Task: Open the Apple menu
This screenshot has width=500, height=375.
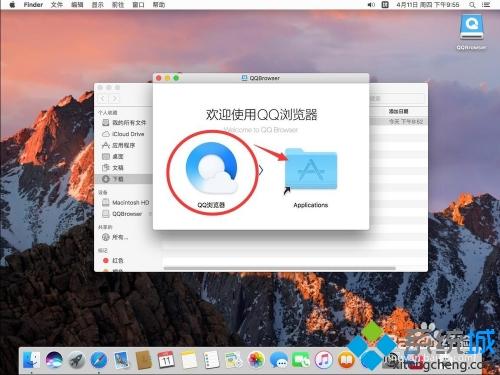Action: 12,5
